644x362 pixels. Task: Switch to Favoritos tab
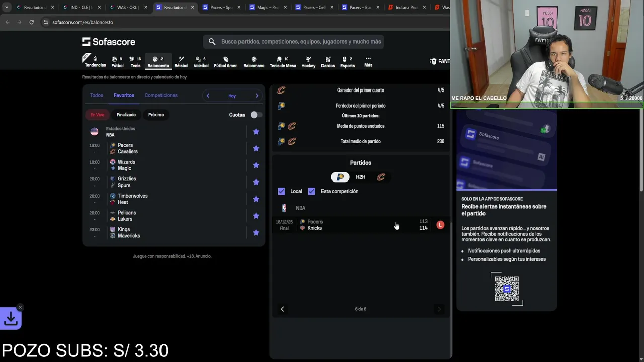(124, 95)
